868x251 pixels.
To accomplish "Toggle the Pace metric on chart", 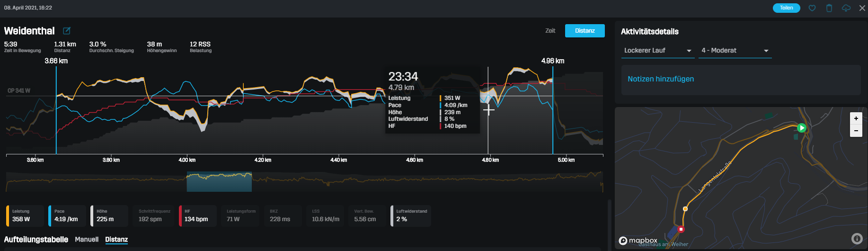I will pos(67,216).
